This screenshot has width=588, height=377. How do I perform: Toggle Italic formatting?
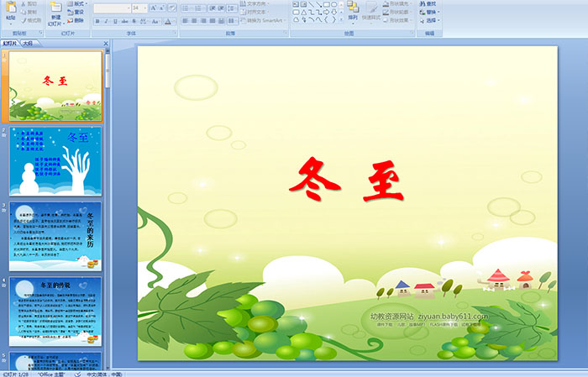point(106,21)
